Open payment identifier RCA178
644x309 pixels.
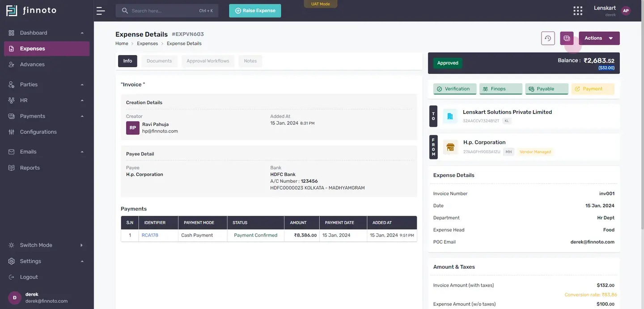point(150,235)
